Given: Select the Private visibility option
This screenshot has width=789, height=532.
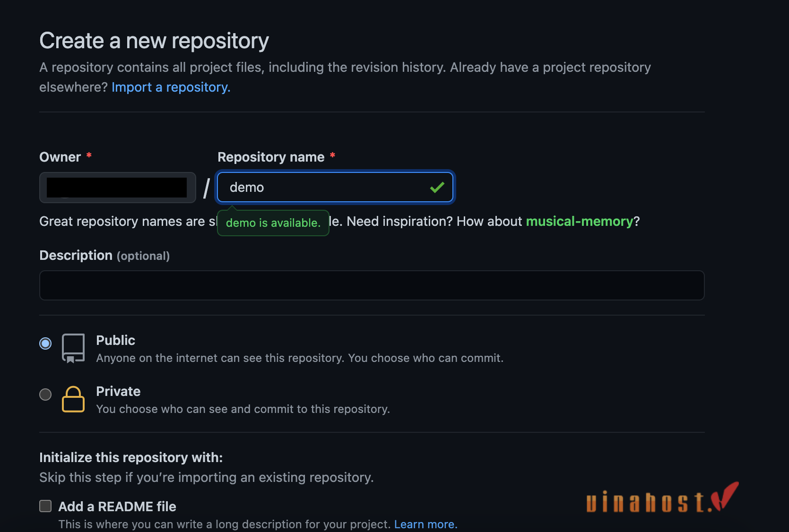Looking at the screenshot, I should [45, 395].
